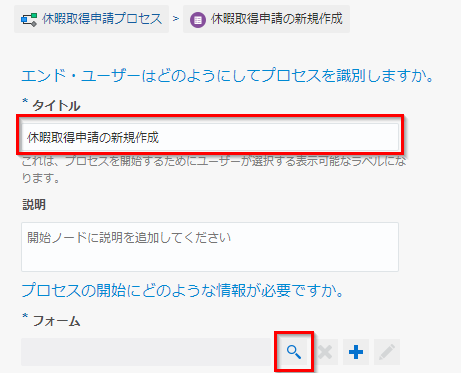This screenshot has width=461, height=373.
Task: Click the process flow icon in breadcrumb
Action: coord(29,19)
